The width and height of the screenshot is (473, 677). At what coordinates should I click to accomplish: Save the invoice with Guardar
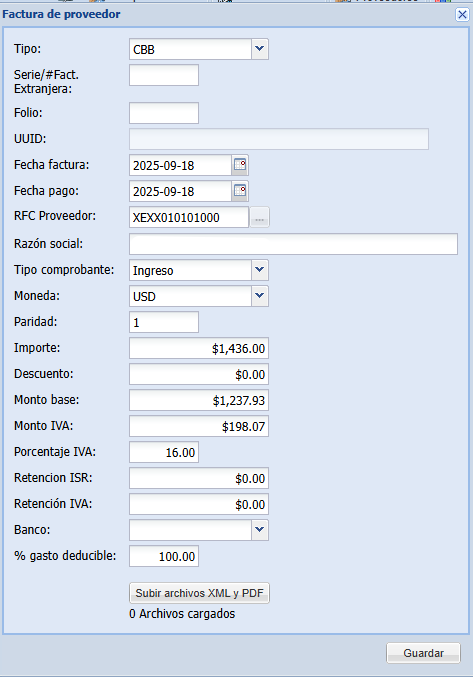click(x=423, y=653)
